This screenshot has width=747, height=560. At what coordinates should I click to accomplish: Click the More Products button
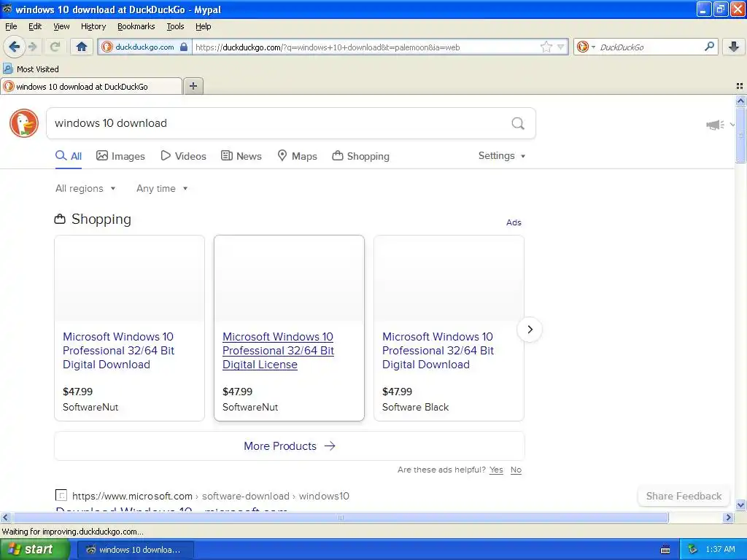click(x=289, y=446)
